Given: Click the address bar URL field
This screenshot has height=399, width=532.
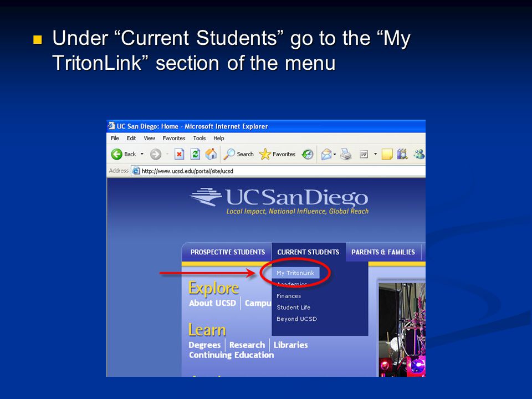Looking at the screenshot, I should point(278,171).
